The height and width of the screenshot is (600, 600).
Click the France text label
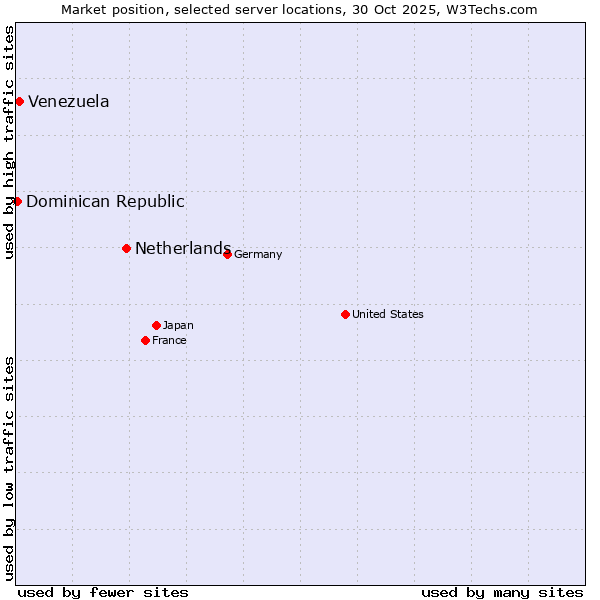169,340
